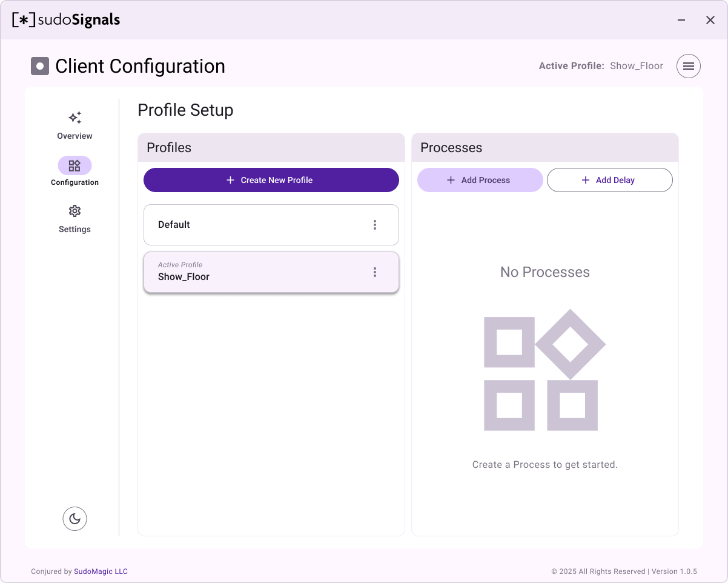Minimize the sudoSignals window
This screenshot has height=583, width=728.
pos(681,20)
